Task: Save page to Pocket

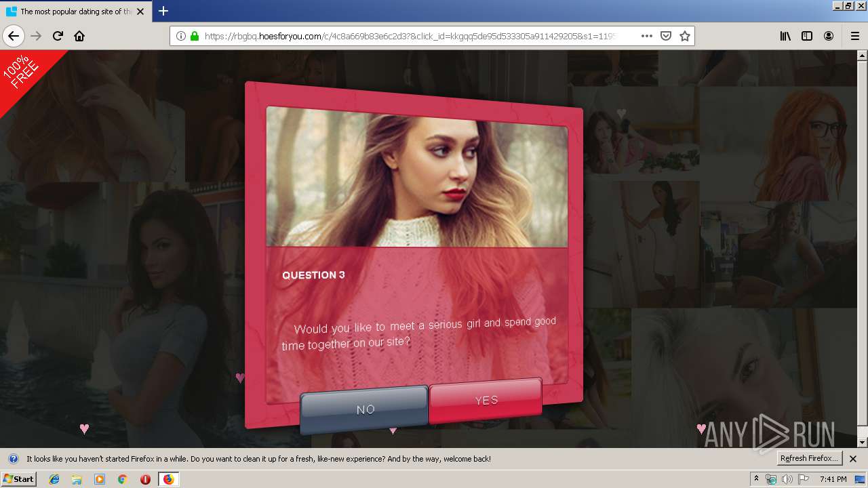Action: coord(666,36)
